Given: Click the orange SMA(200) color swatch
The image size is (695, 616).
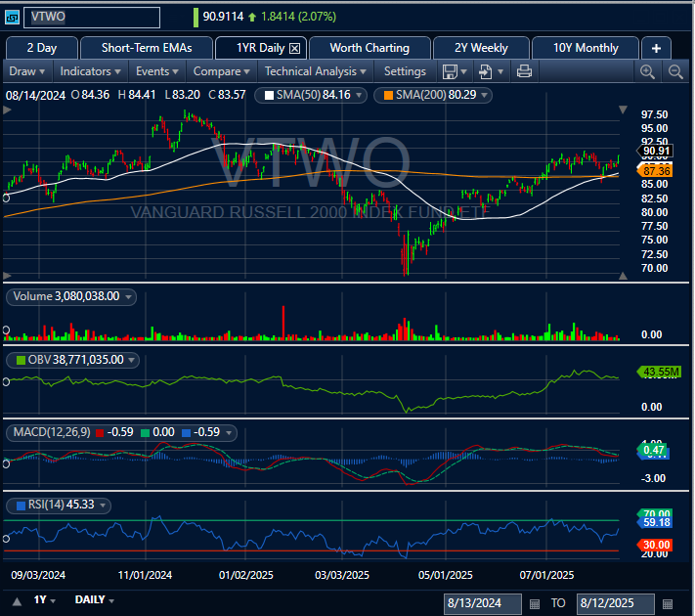Looking at the screenshot, I should [388, 95].
